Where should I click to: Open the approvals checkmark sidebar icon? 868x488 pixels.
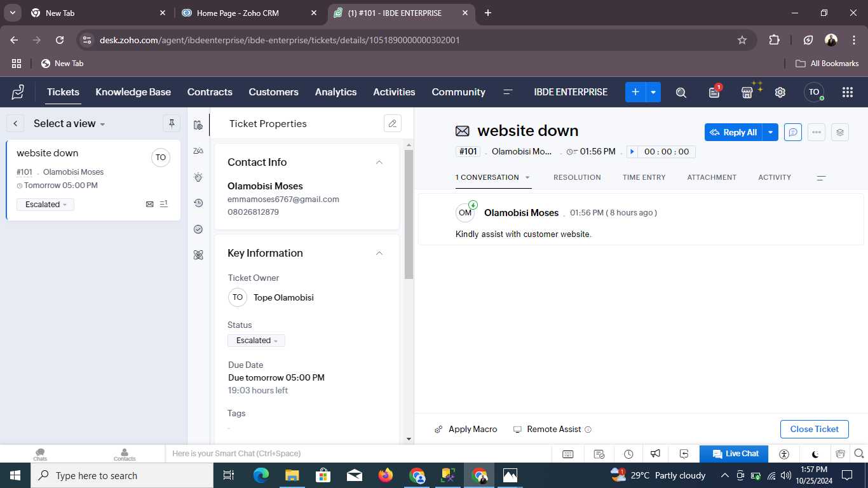click(x=198, y=229)
